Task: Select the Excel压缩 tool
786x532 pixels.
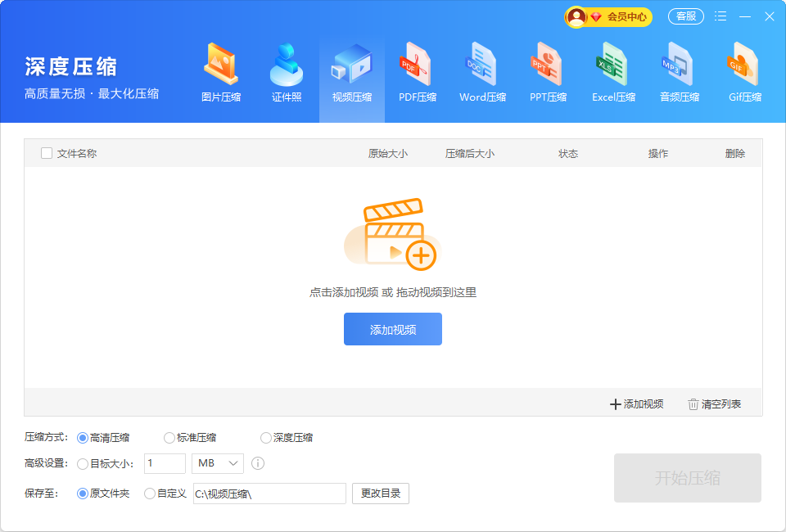Action: 613,75
